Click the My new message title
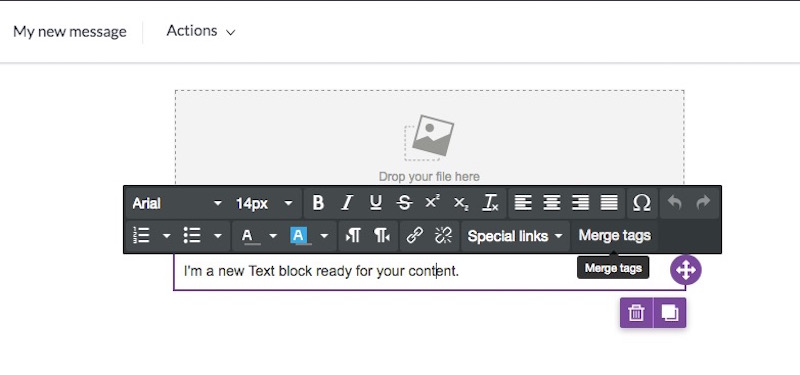This screenshot has width=800, height=375. pos(70,32)
